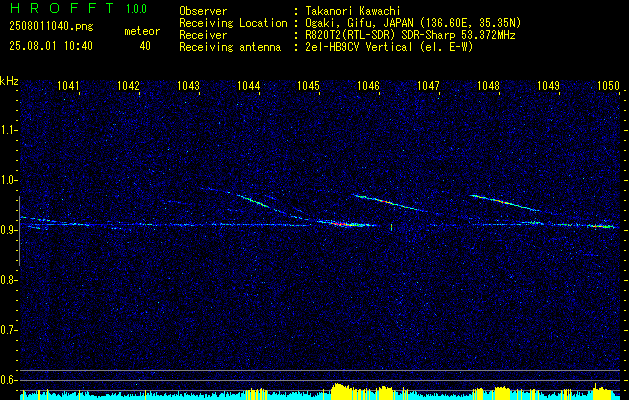
Task: Click the bright echo ending near 1050
Action: [x=601, y=227]
